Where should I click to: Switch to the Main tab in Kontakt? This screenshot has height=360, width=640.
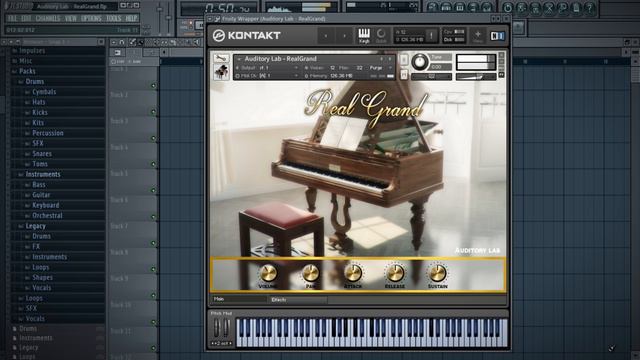[x=238, y=299]
